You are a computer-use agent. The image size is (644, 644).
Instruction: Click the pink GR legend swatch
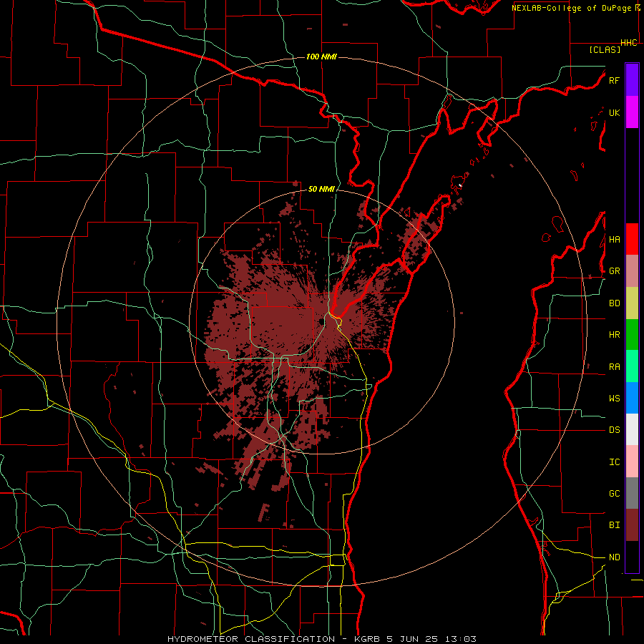(x=632, y=271)
